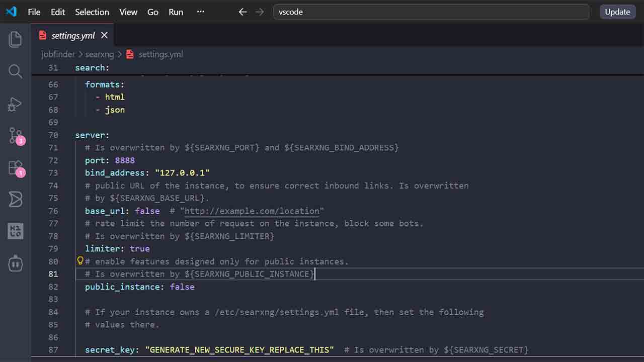Open the Explorer view in activity bar
Viewport: 644px width, 362px height.
tap(15, 39)
